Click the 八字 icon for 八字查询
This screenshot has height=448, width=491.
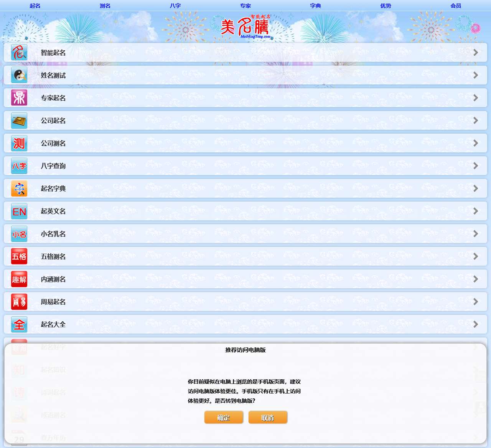tap(19, 166)
